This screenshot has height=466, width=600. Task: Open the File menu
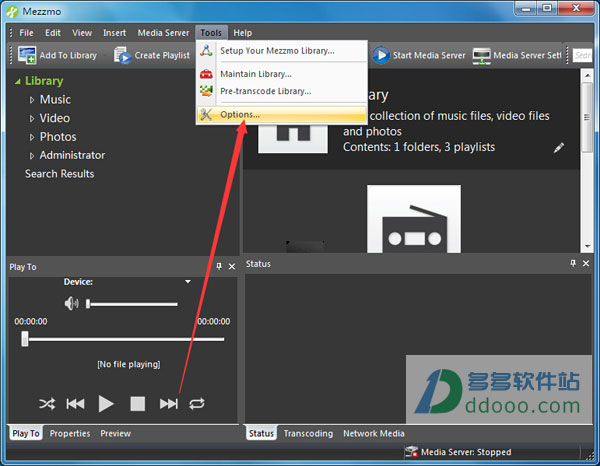click(x=26, y=33)
